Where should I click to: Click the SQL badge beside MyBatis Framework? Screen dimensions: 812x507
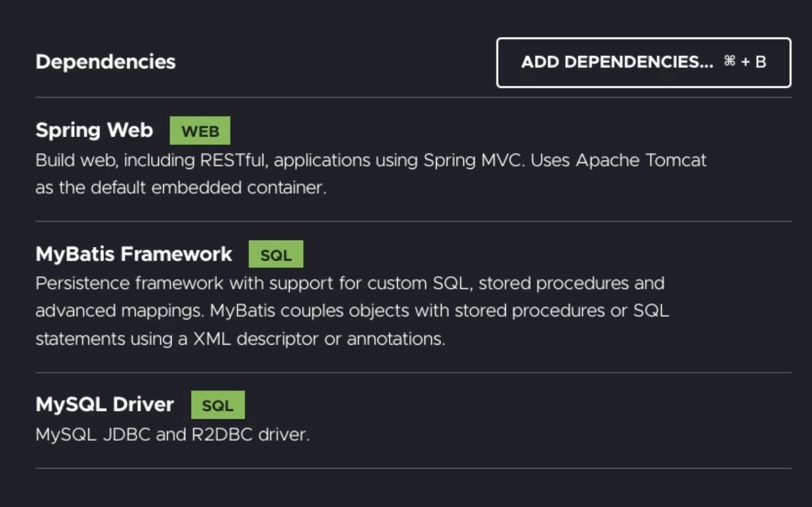(x=276, y=255)
